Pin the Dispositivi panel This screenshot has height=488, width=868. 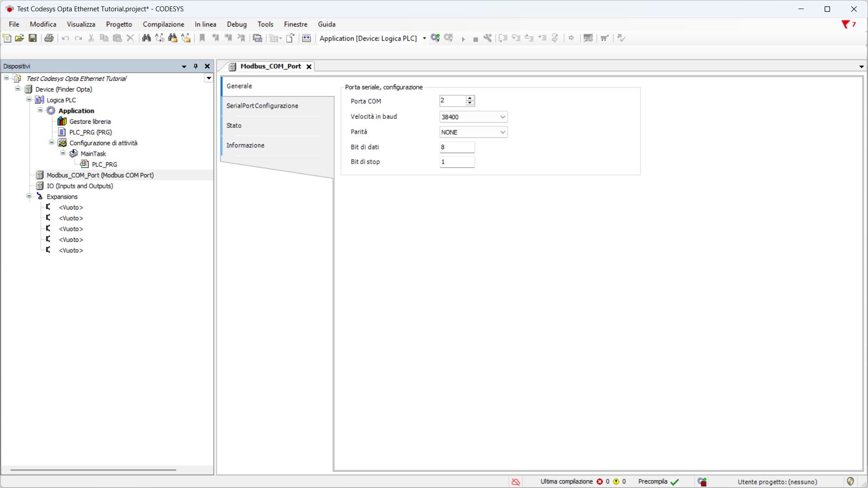(196, 66)
